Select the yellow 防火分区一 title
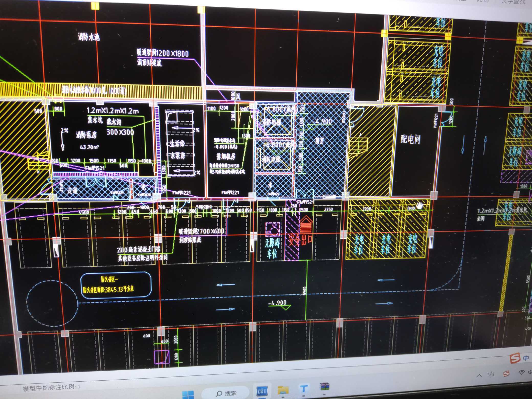Screen dimensions: 532x399 pos(109,279)
